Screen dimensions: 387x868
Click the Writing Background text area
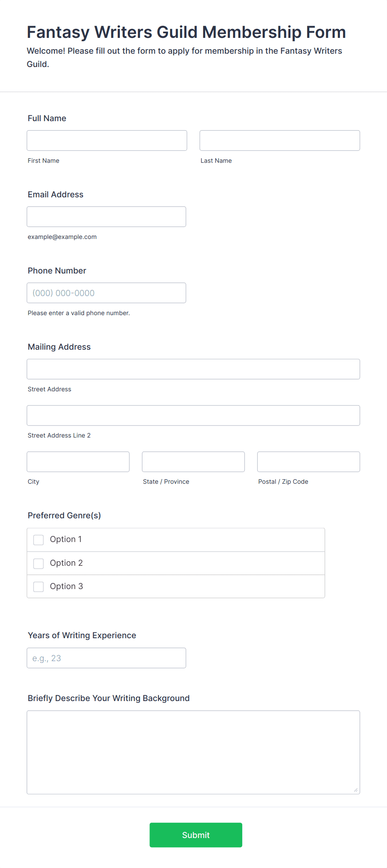tap(193, 752)
